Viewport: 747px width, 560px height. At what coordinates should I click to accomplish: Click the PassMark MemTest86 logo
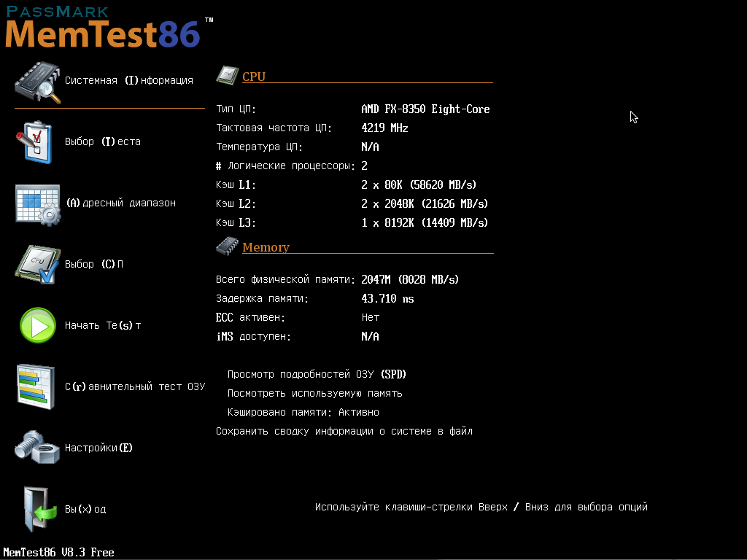109,27
